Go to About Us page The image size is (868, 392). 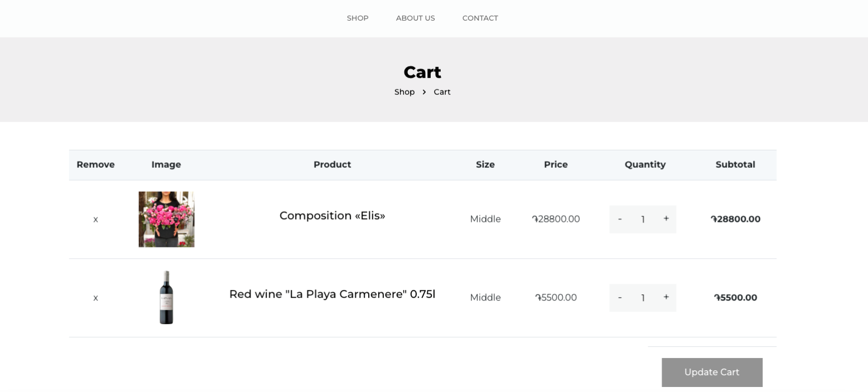(x=415, y=18)
